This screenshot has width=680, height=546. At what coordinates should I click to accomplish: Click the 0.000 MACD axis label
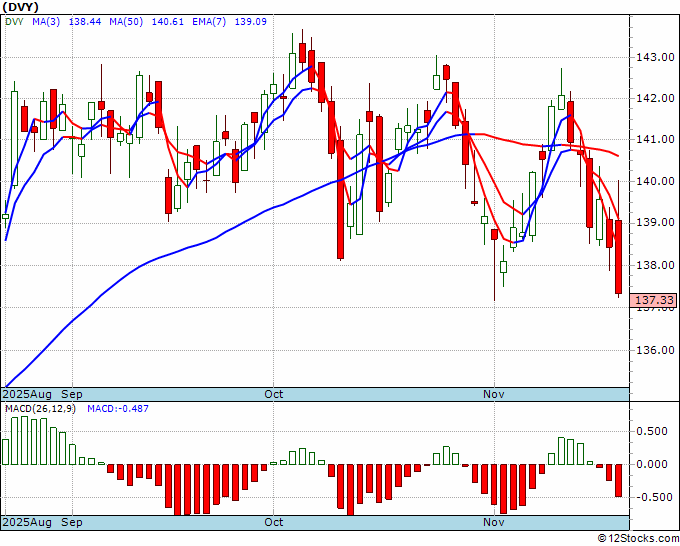point(654,464)
